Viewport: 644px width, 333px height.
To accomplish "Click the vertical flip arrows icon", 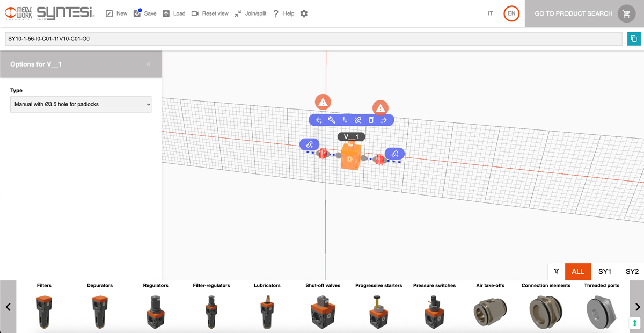I will coord(345,120).
